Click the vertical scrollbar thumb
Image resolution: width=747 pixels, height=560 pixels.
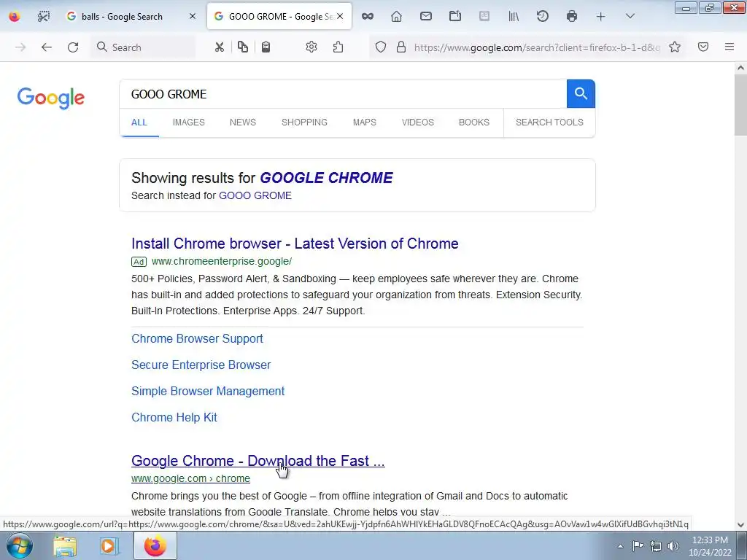click(740, 105)
